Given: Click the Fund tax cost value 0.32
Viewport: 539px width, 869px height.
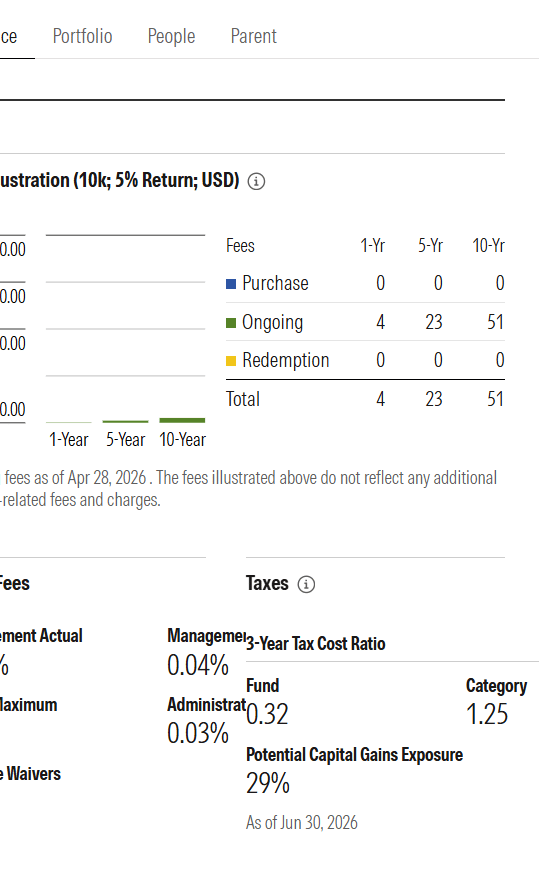Looking at the screenshot, I should tap(267, 714).
